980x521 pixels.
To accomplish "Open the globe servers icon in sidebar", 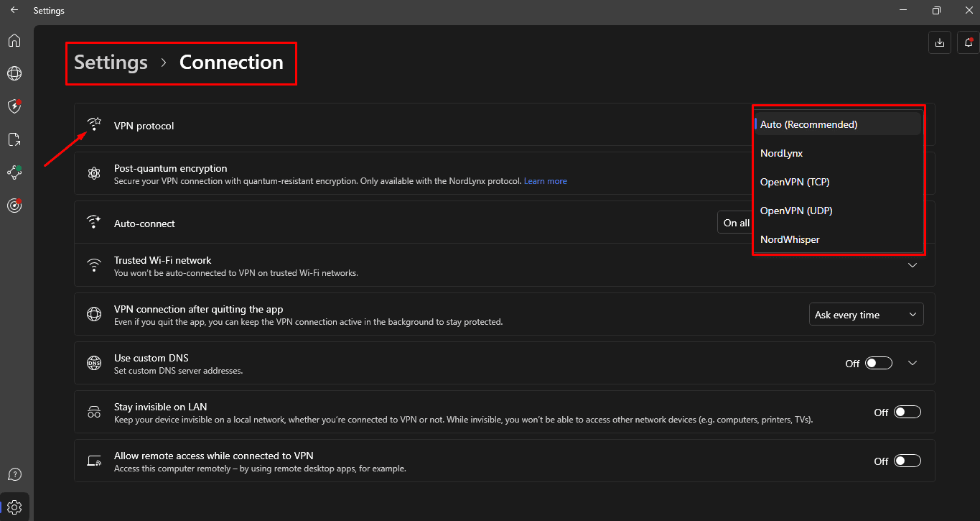I will tap(14, 73).
